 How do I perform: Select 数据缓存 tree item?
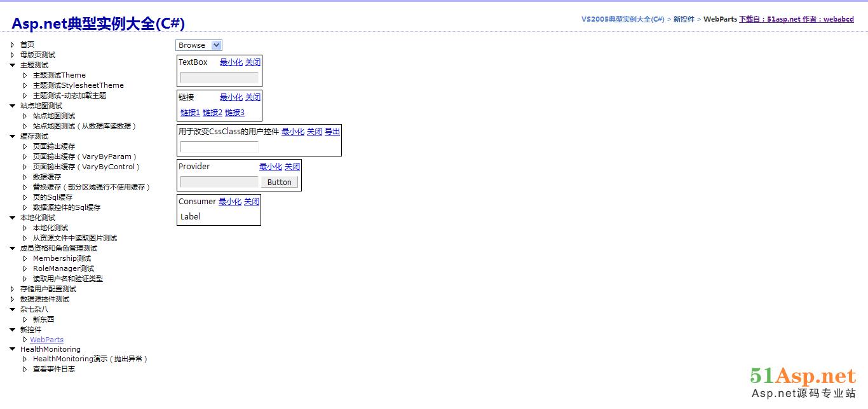coord(47,177)
